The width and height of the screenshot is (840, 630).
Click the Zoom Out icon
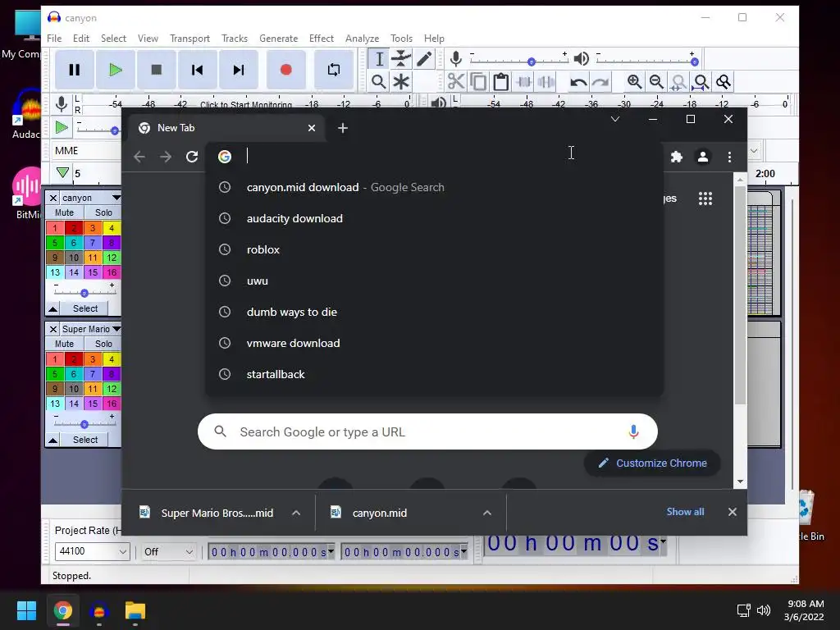pyautogui.click(x=656, y=81)
